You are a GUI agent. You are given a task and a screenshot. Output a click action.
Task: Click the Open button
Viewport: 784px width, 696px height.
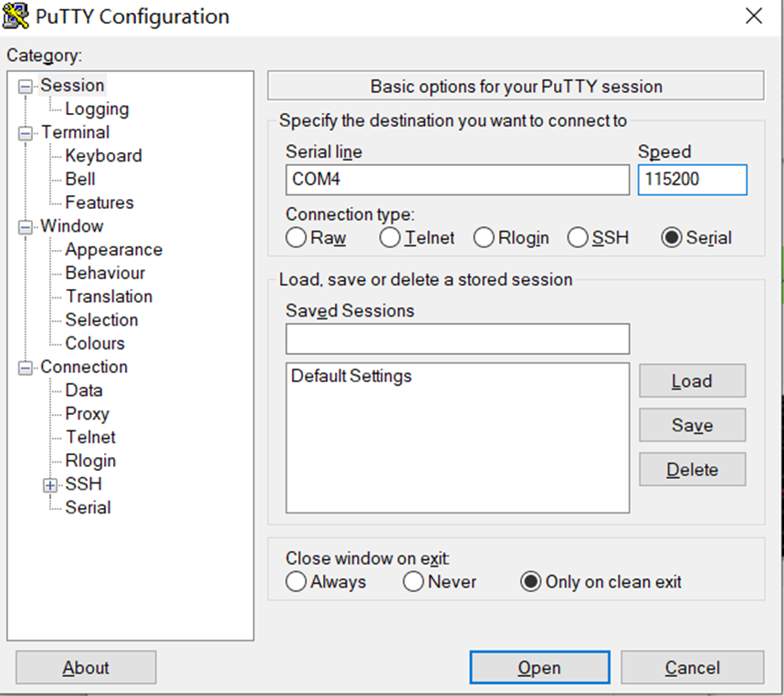pyautogui.click(x=539, y=668)
